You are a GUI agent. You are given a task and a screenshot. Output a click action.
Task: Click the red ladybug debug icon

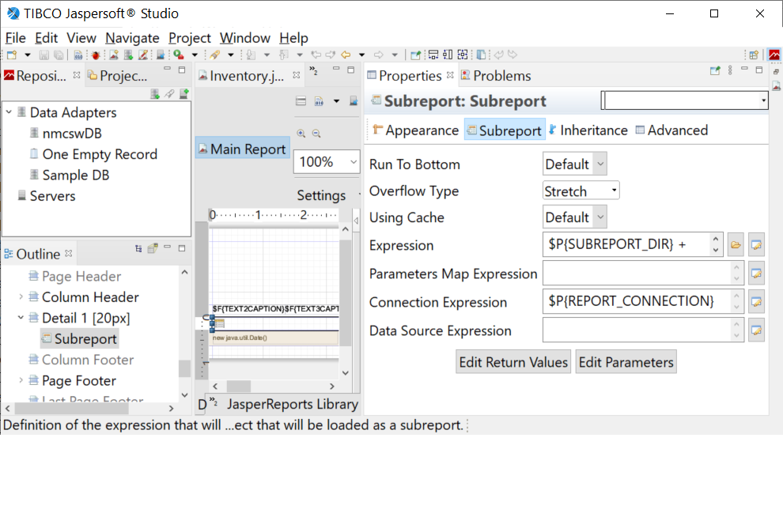pyautogui.click(x=96, y=55)
